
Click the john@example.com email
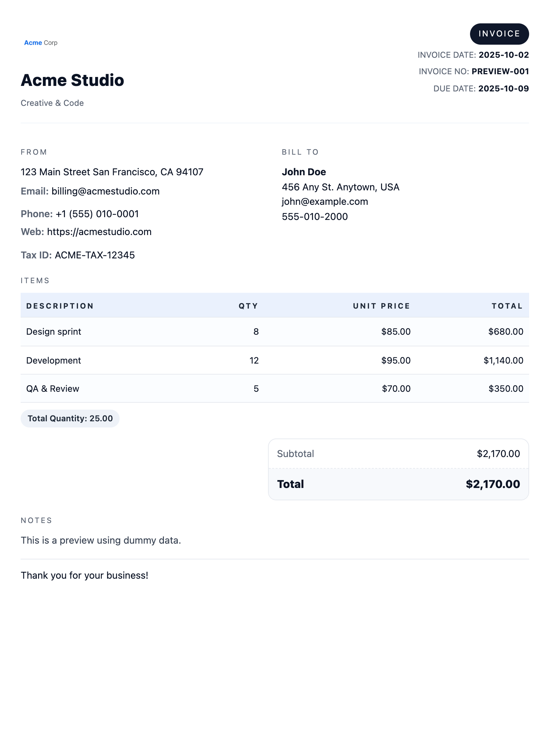[x=325, y=202]
